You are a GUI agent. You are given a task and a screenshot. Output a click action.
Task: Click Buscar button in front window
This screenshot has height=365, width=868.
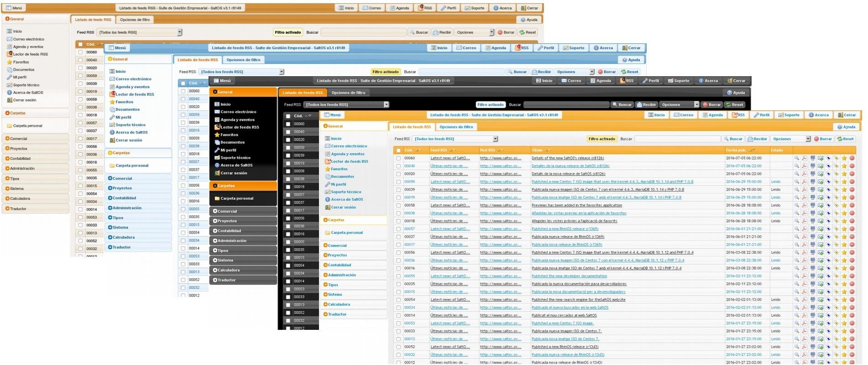pyautogui.click(x=733, y=139)
